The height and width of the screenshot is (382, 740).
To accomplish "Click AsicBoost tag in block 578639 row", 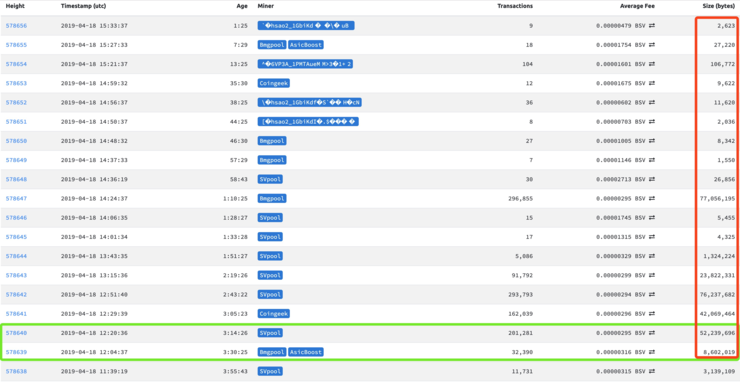I will (306, 352).
